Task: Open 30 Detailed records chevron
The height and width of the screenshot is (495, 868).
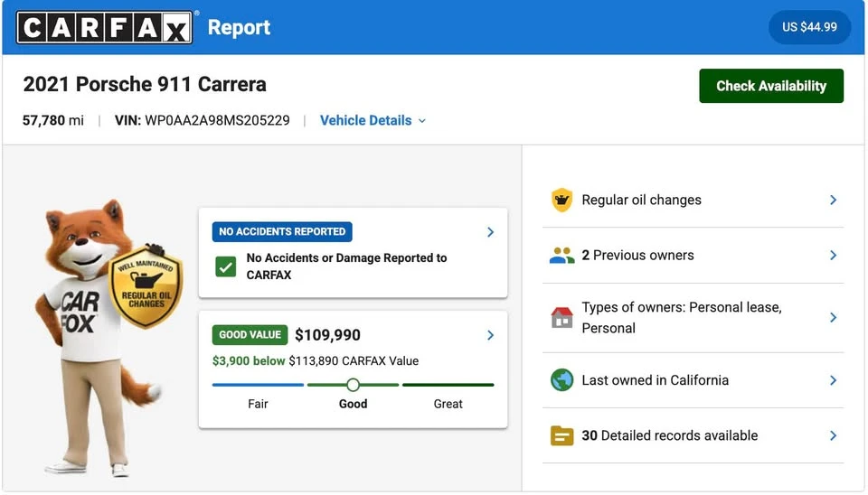Action: (x=833, y=435)
